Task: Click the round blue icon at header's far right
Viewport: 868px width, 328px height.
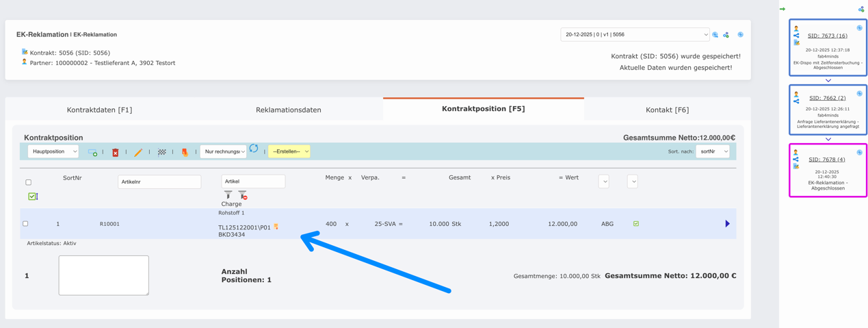Action: click(740, 34)
